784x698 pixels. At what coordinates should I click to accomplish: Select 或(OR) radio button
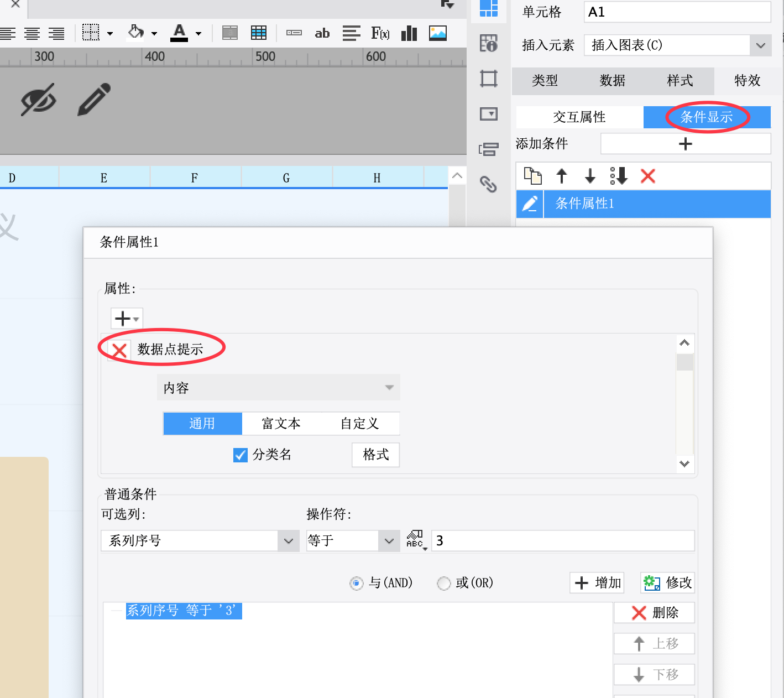444,583
